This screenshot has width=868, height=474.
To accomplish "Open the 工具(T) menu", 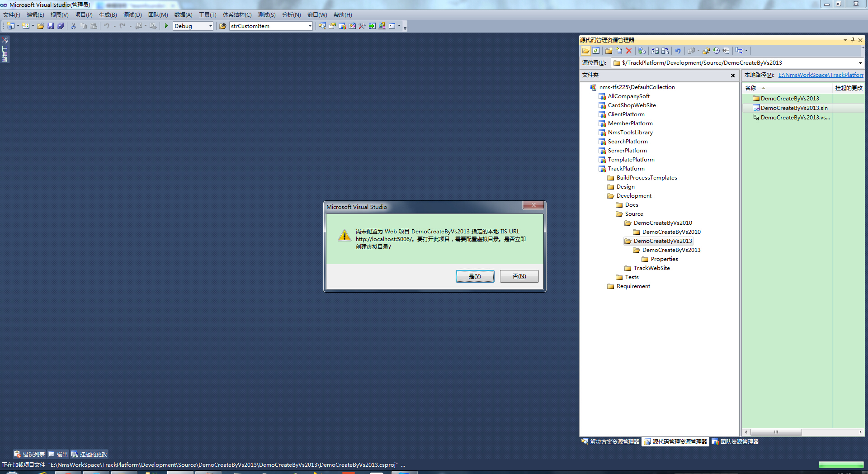I will click(x=208, y=15).
